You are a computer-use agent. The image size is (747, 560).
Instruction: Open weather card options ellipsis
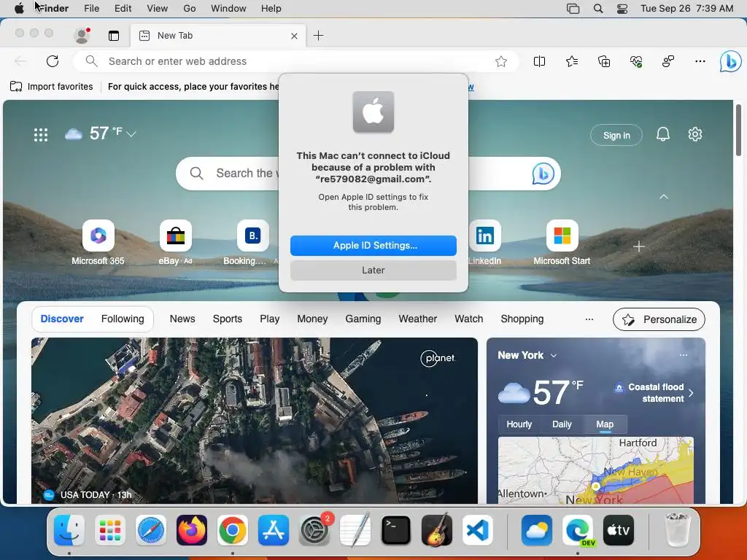pos(683,355)
